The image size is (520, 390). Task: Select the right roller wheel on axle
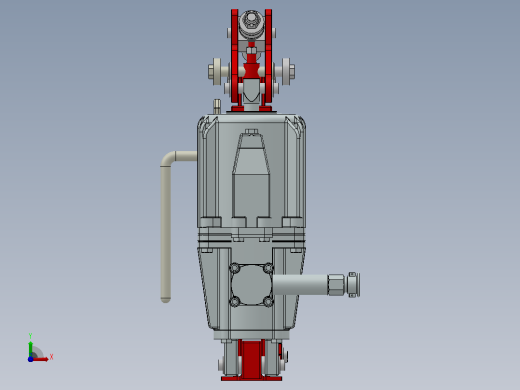click(286, 71)
